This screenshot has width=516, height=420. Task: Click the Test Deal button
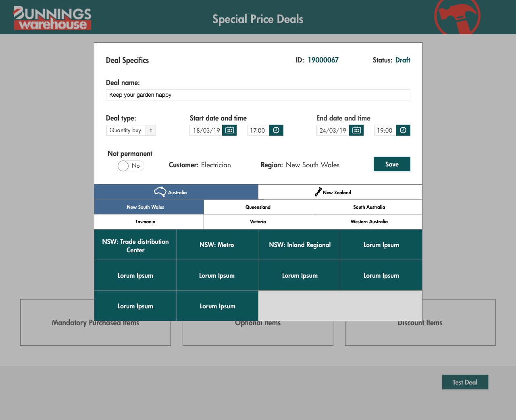click(465, 382)
